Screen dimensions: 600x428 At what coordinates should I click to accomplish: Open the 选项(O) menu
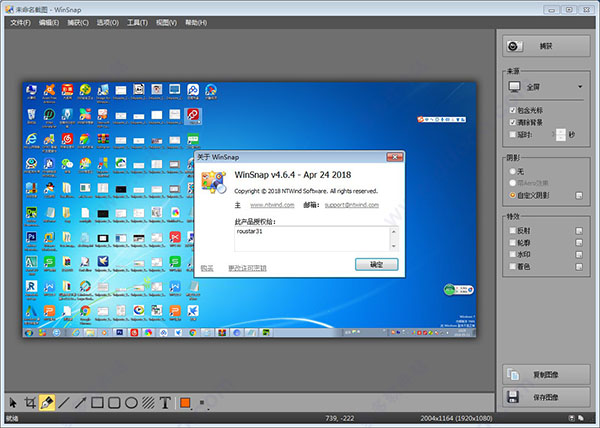point(108,23)
